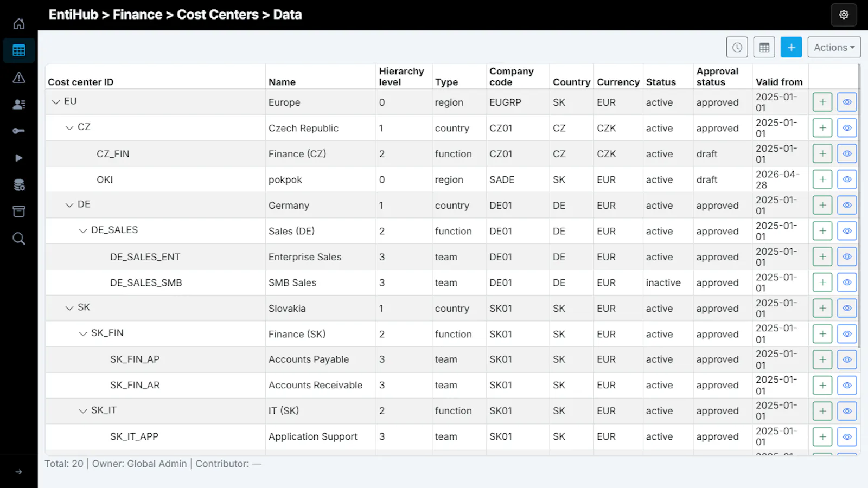The image size is (868, 488).
Task: Open settings gear in top bar
Action: pos(844,15)
